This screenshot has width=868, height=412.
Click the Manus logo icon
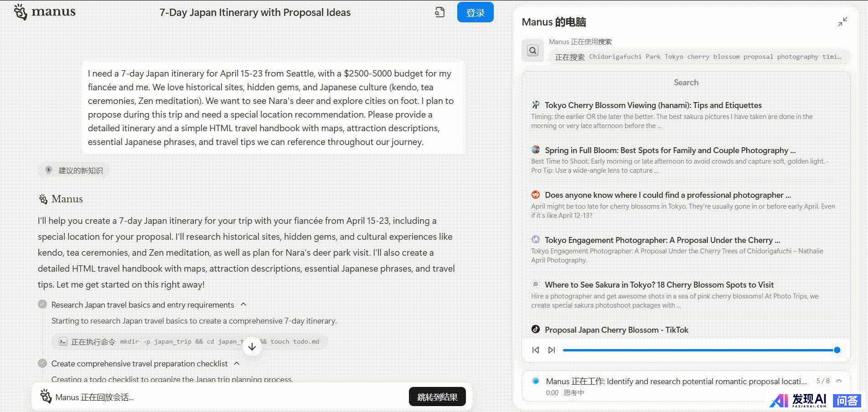click(x=21, y=12)
